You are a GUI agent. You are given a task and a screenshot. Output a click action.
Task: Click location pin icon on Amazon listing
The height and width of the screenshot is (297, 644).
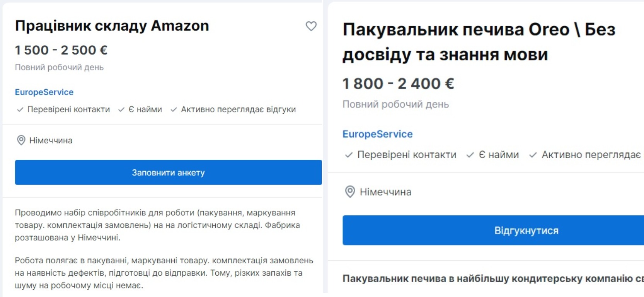pyautogui.click(x=21, y=140)
